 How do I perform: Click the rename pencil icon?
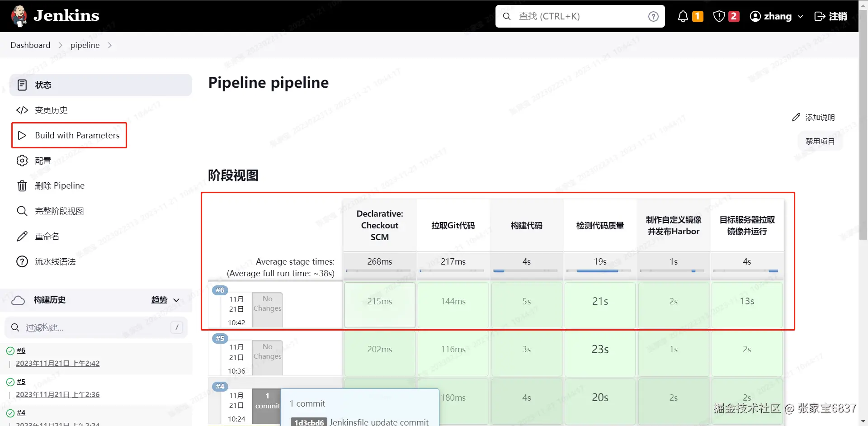[x=22, y=236]
